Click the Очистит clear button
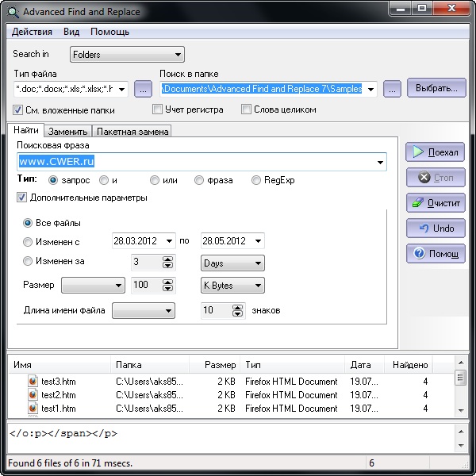Screen dimensions: 476x476 (435, 202)
